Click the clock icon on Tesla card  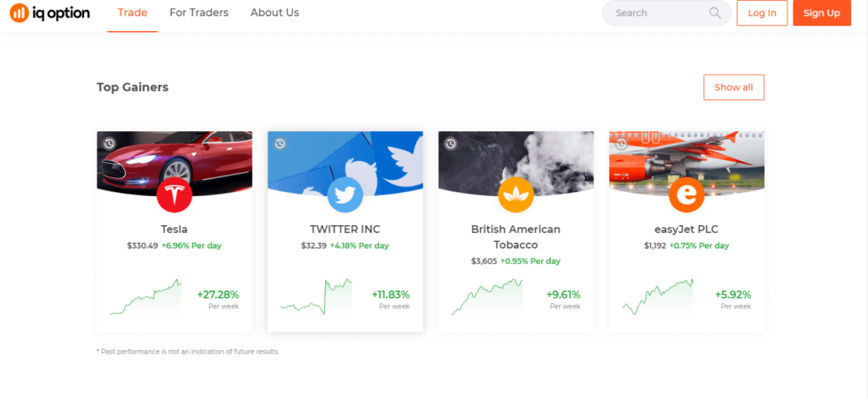(109, 144)
